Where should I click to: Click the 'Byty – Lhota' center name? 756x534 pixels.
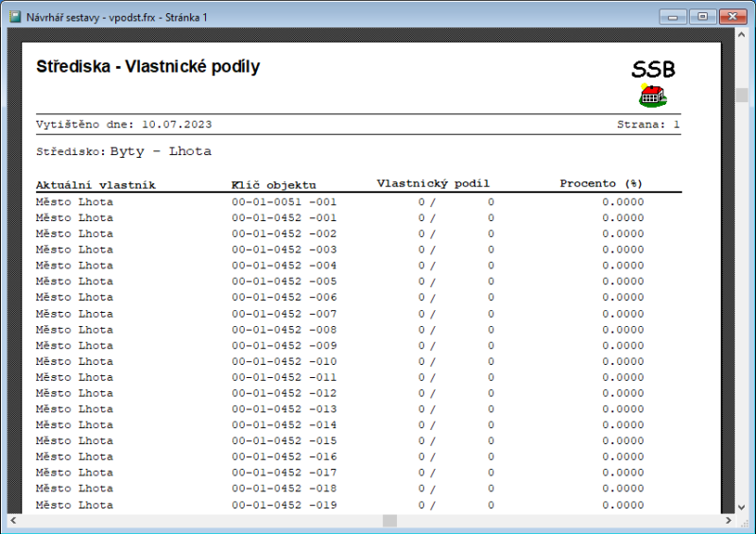pos(161,151)
